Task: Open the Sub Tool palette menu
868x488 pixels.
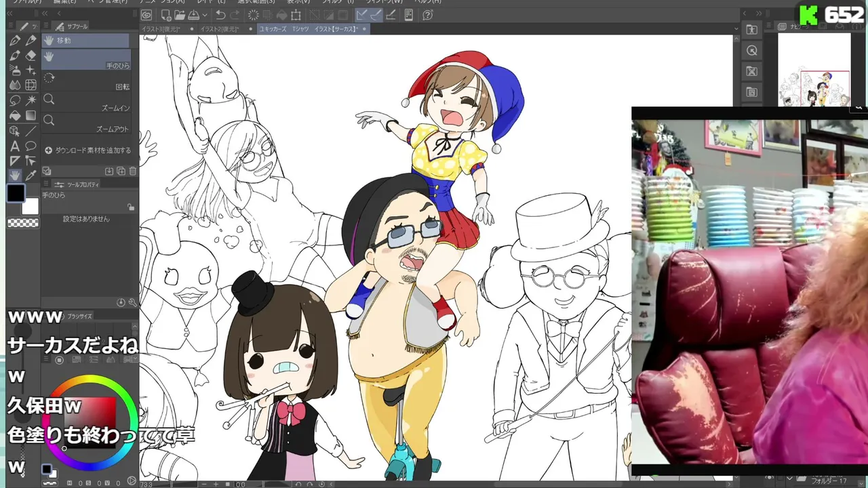Action: pyautogui.click(x=47, y=26)
